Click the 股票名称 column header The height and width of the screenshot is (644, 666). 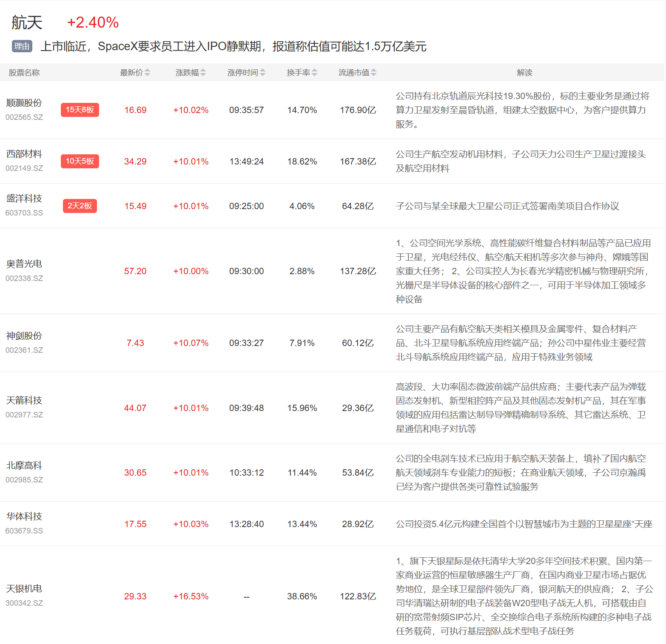[24, 73]
